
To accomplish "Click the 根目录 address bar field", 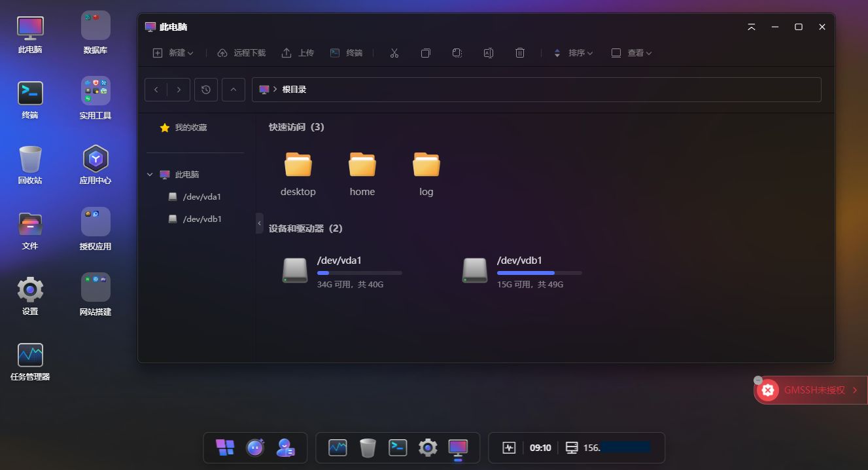I will pos(536,90).
